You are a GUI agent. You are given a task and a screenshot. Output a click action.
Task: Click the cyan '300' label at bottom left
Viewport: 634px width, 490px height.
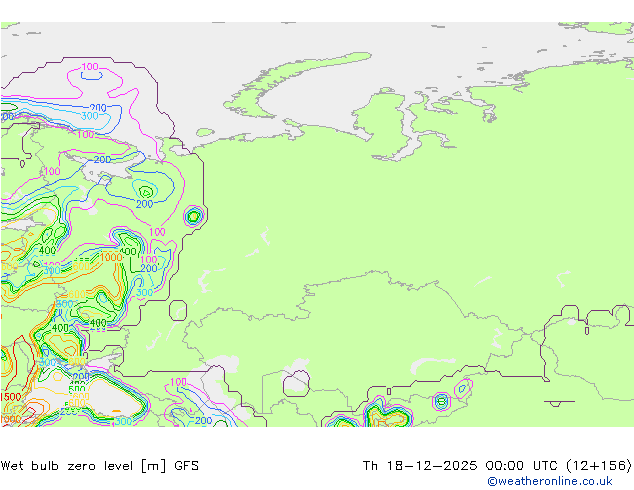click(x=123, y=421)
